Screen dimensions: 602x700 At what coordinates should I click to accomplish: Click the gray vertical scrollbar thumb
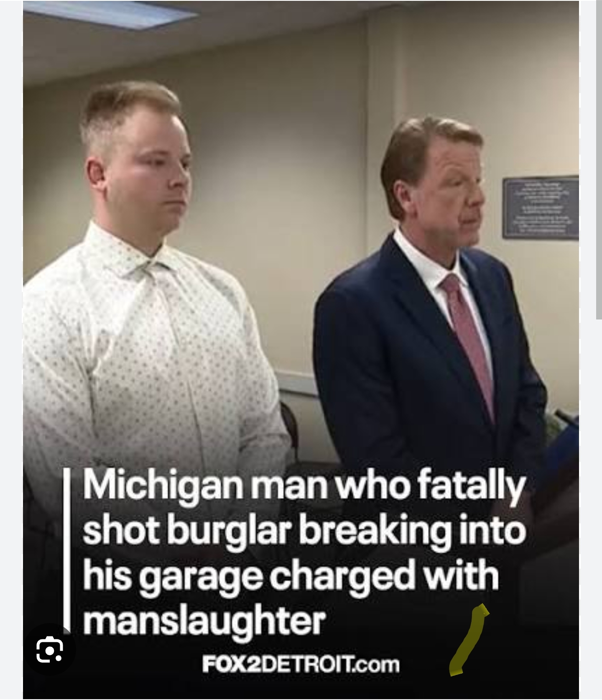(599, 160)
